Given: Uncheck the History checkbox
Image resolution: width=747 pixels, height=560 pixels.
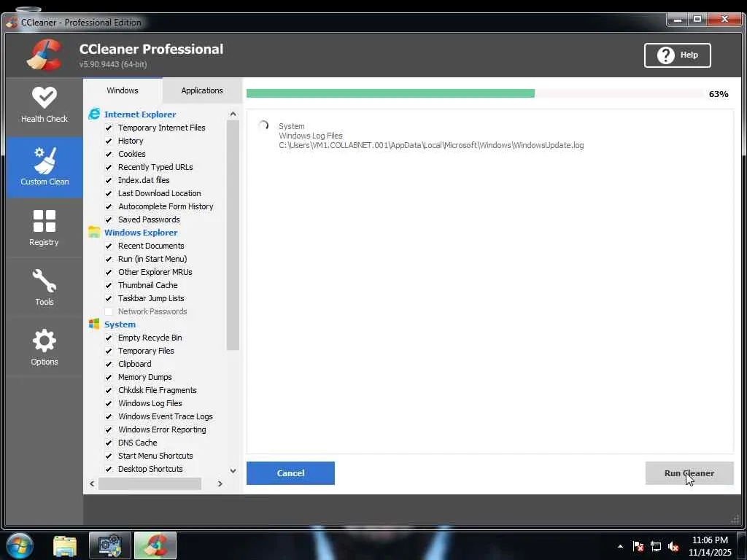Looking at the screenshot, I should click(x=109, y=141).
